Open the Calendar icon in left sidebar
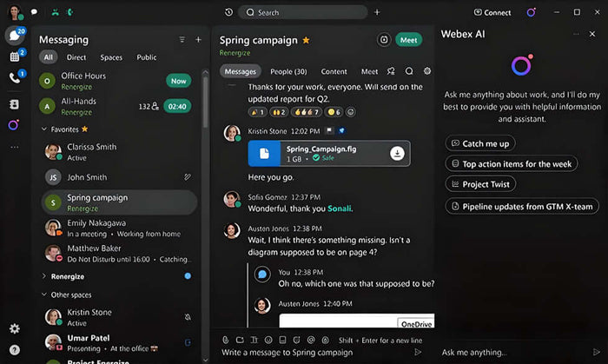Viewport: 608px width, 364px height. coord(14,56)
